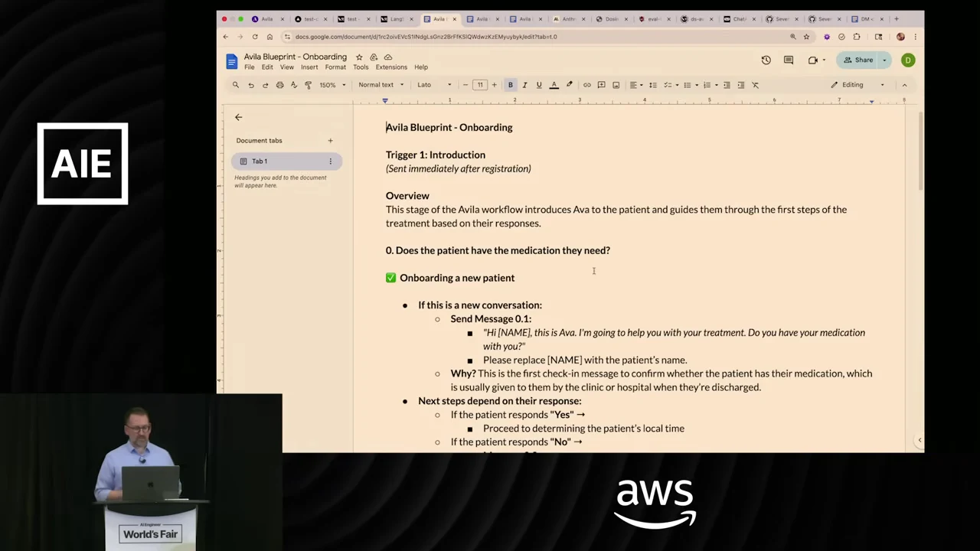
Task: Bookmark this page star icon
Action: pyautogui.click(x=806, y=37)
